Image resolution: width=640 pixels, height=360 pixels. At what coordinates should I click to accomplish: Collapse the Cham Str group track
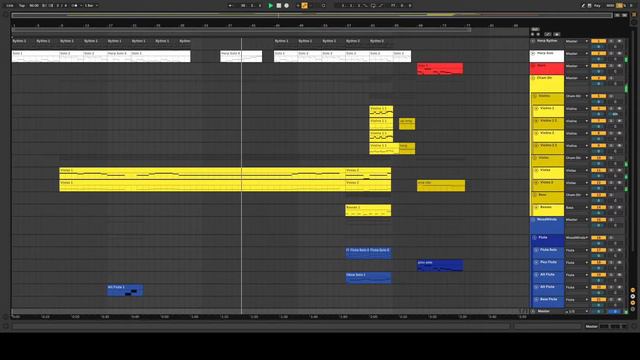[x=533, y=78]
